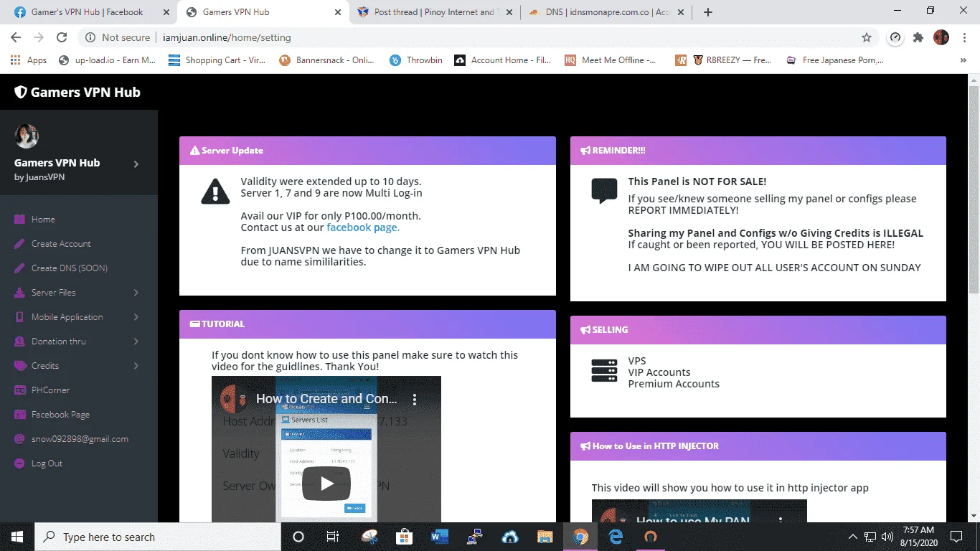Expand the Donation thru submenu chevron
Viewport: 980px width, 551px height.
(136, 342)
